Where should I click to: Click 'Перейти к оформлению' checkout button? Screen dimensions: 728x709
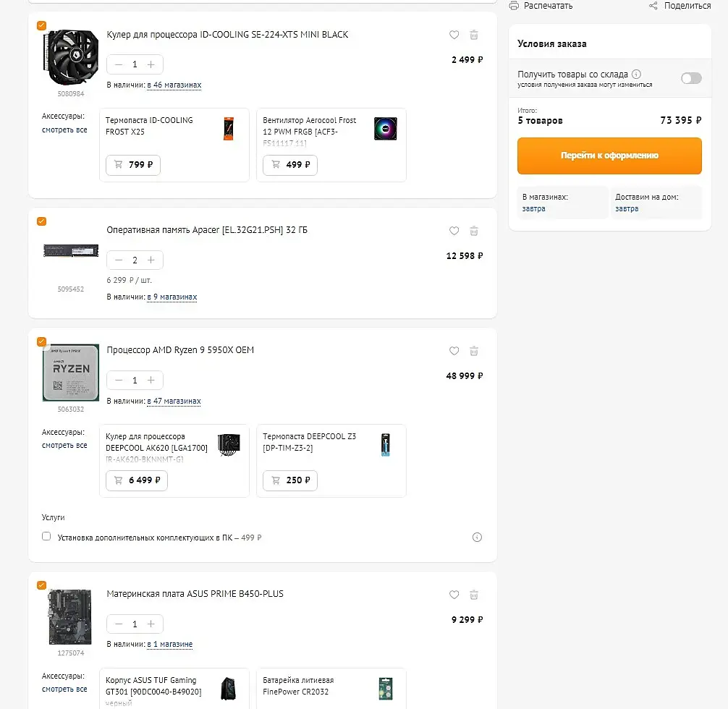pyautogui.click(x=609, y=156)
